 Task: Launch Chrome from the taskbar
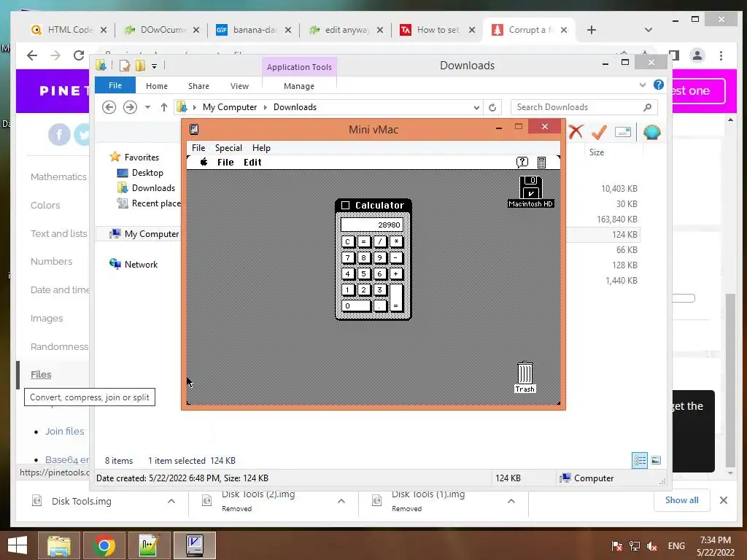pos(104,545)
